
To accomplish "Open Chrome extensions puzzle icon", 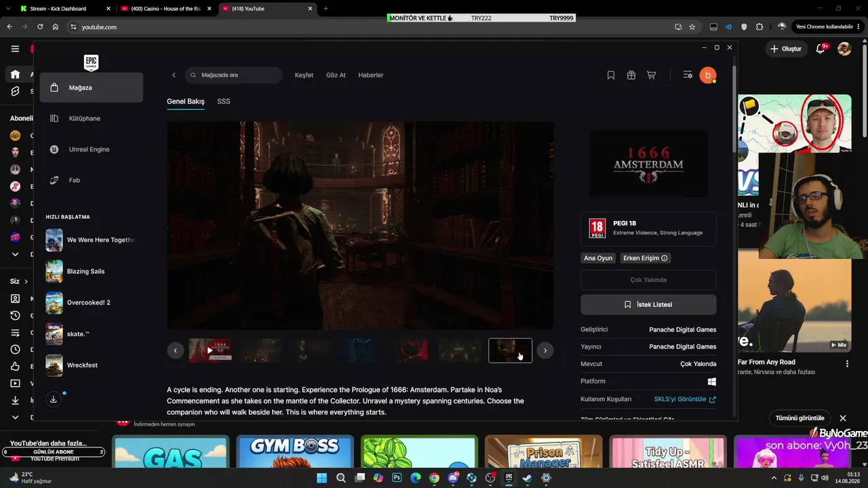I will point(759,27).
